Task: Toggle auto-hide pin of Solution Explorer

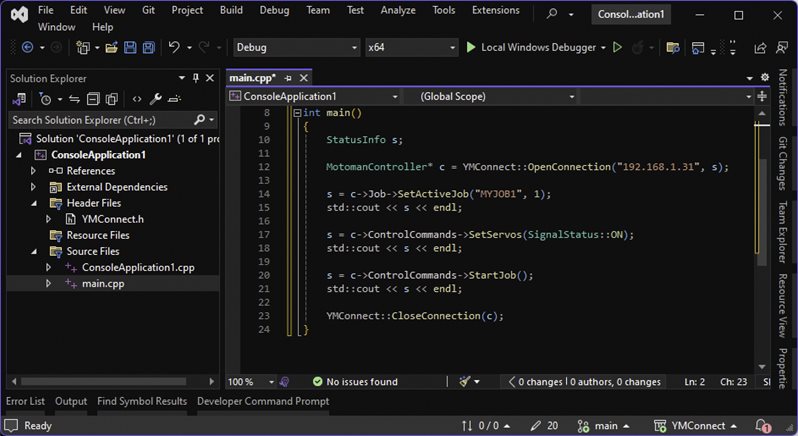Action: pos(196,78)
